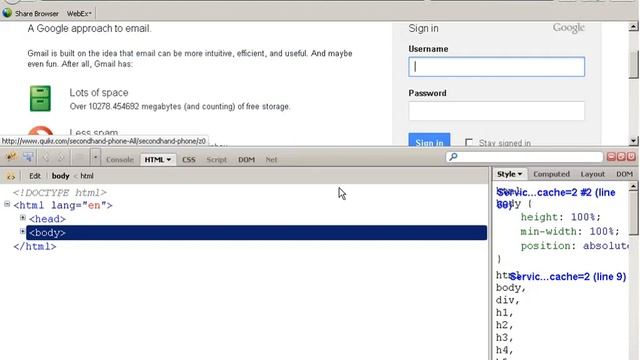The image size is (640, 360).
Task: Expand the body node
Action: pos(22,231)
